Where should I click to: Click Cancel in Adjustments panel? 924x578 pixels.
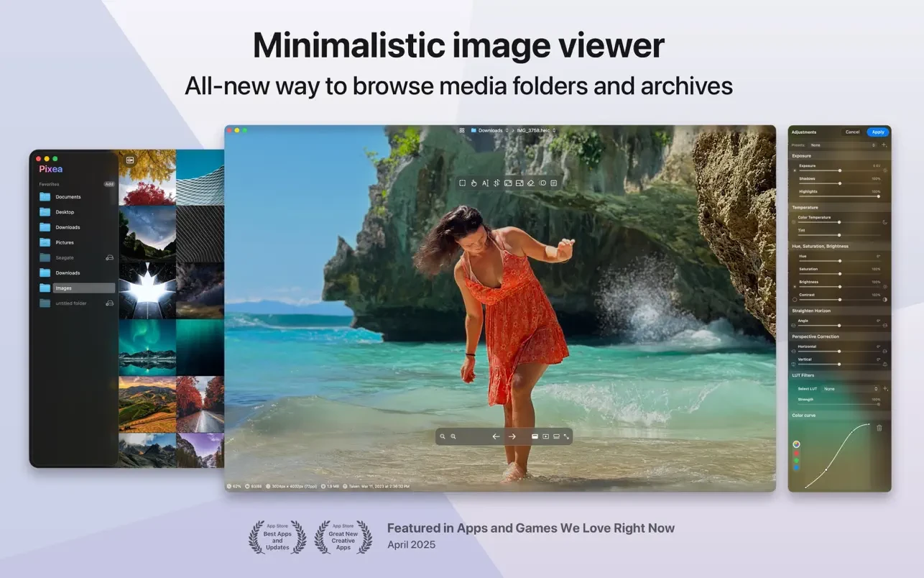coord(852,132)
